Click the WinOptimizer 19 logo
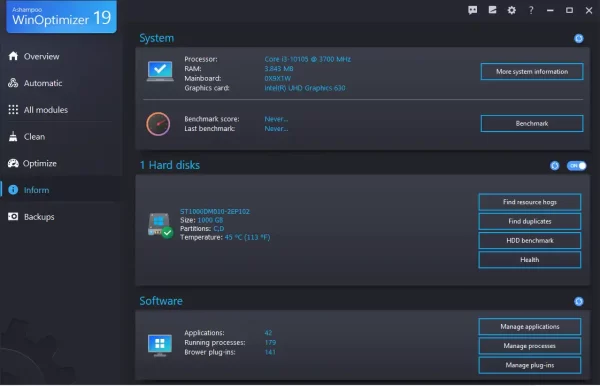Image resolution: width=600 pixels, height=386 pixels. (x=62, y=17)
